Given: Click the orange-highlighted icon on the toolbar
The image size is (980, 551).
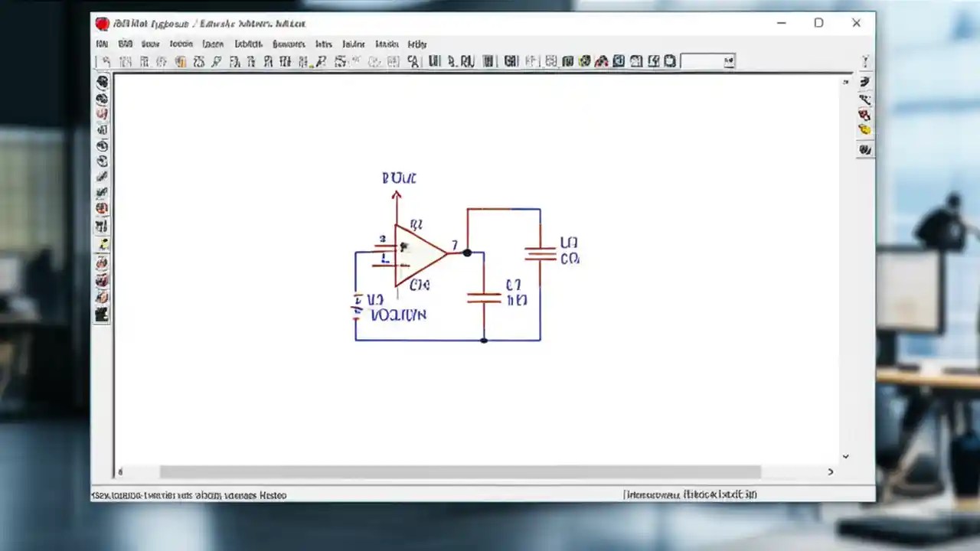Looking at the screenshot, I should (x=181, y=61).
